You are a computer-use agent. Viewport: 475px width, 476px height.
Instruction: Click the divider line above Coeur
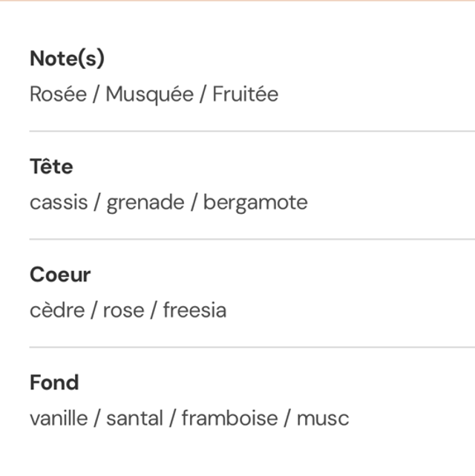252,239
